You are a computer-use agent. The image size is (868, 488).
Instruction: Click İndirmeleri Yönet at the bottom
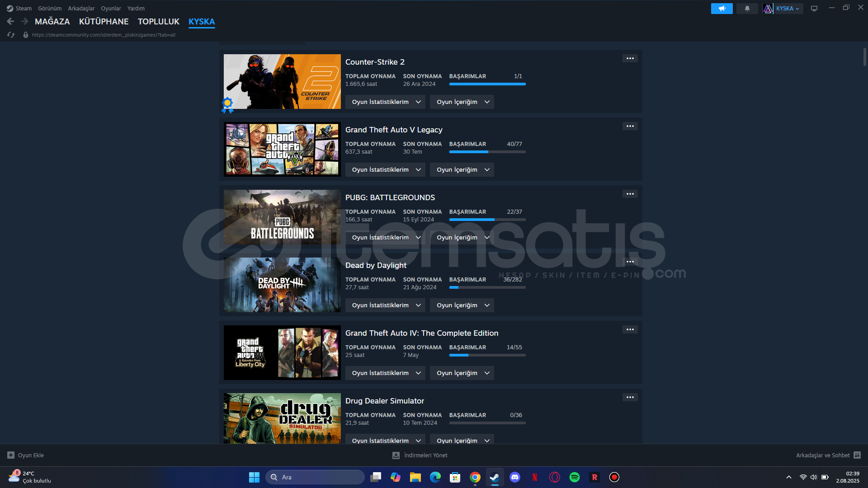426,455
